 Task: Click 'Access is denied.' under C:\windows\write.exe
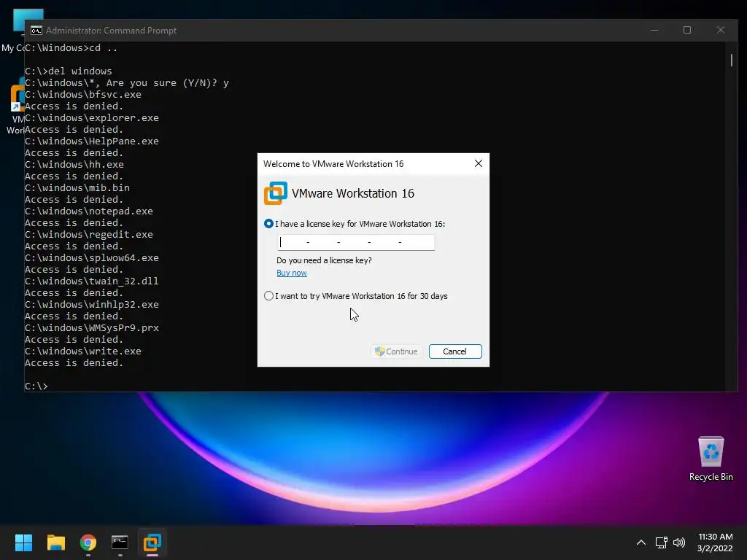[x=74, y=363]
